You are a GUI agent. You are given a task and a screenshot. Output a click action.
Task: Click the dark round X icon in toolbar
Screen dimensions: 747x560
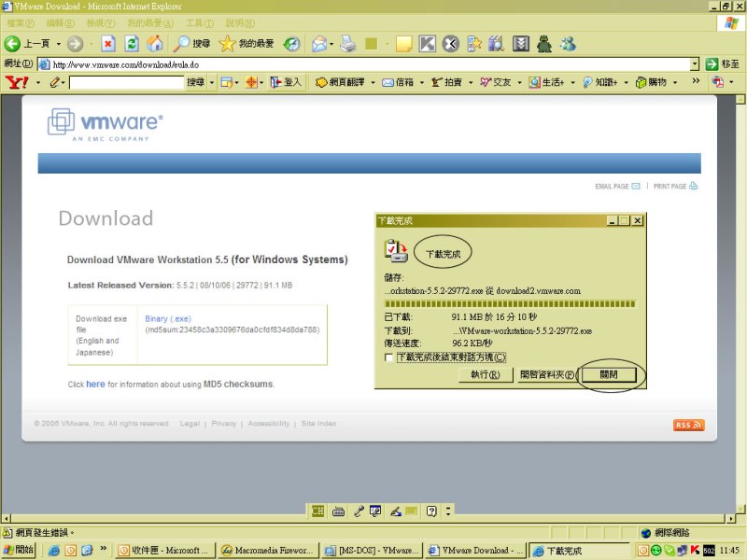(x=450, y=44)
